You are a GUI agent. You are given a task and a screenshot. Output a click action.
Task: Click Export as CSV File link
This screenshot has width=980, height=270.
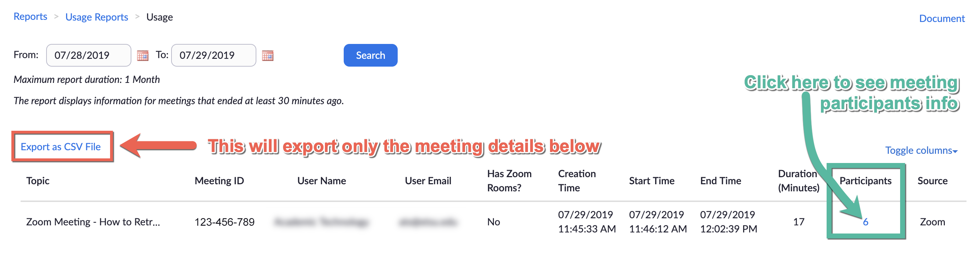(61, 147)
